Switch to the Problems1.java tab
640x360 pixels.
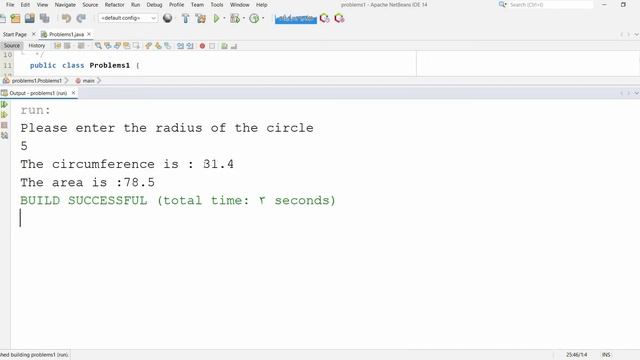pyautogui.click(x=66, y=35)
